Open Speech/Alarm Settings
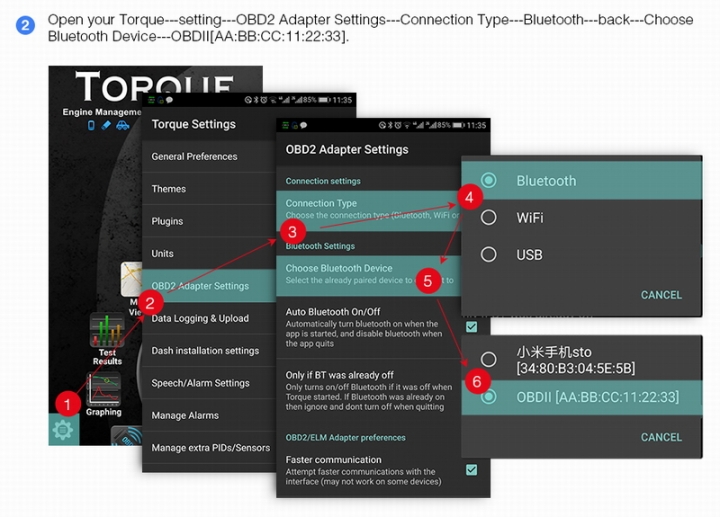This screenshot has width=720, height=517. pyautogui.click(x=209, y=383)
